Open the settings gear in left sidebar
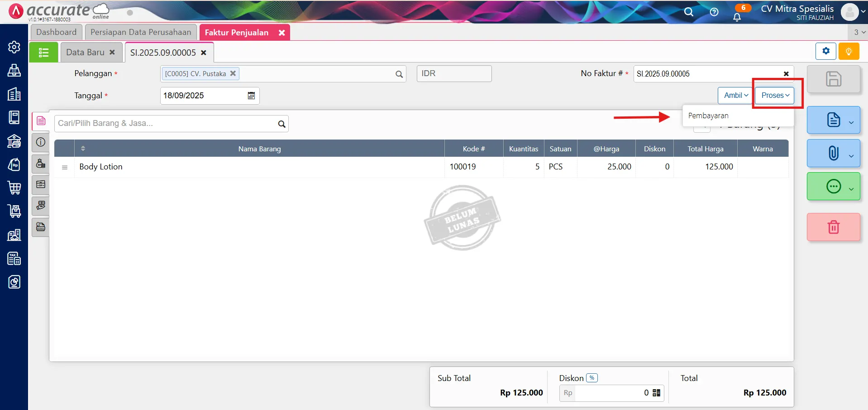Viewport: 868px width, 410px height. 14,47
